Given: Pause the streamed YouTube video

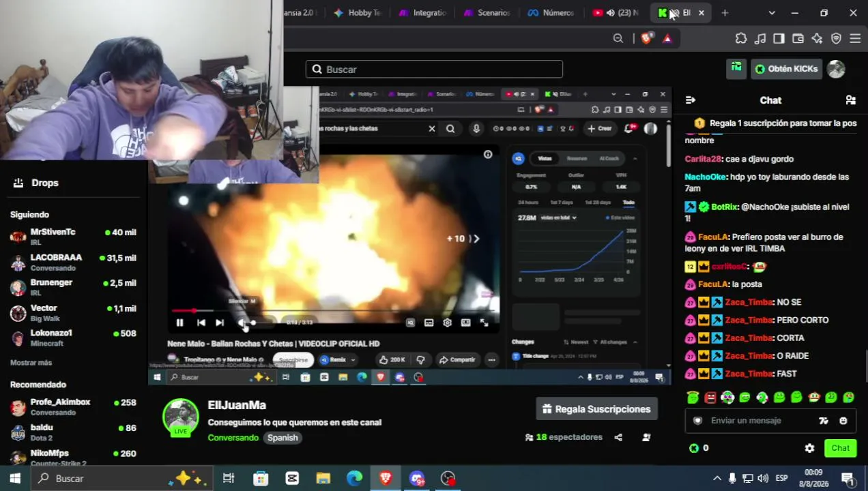Looking at the screenshot, I should [179, 323].
